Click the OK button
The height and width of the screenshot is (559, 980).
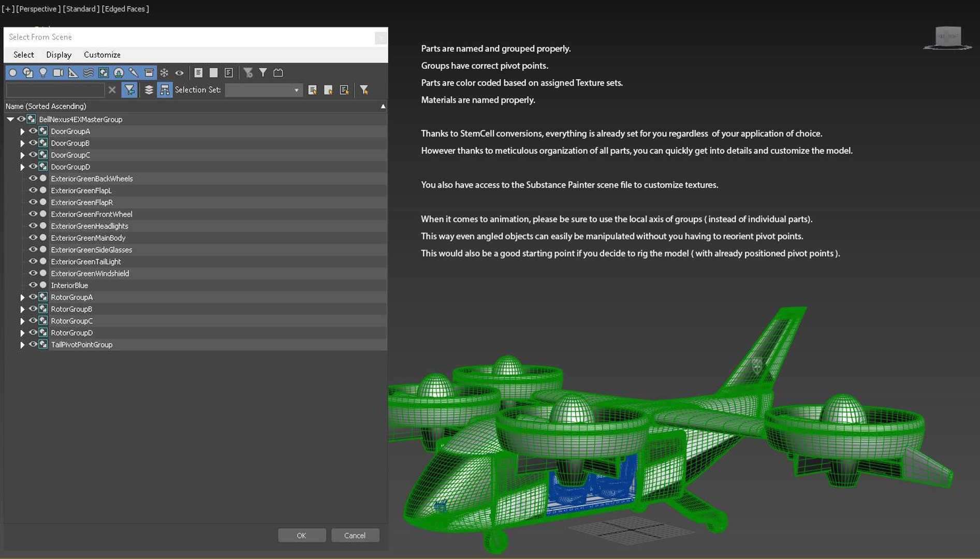point(302,535)
